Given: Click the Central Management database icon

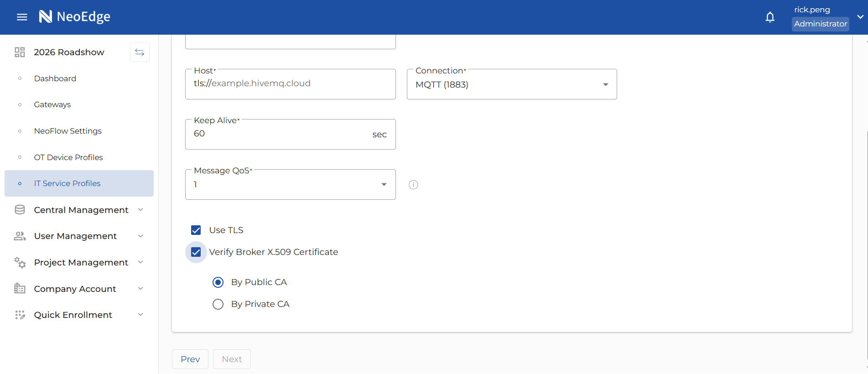Looking at the screenshot, I should [x=20, y=210].
